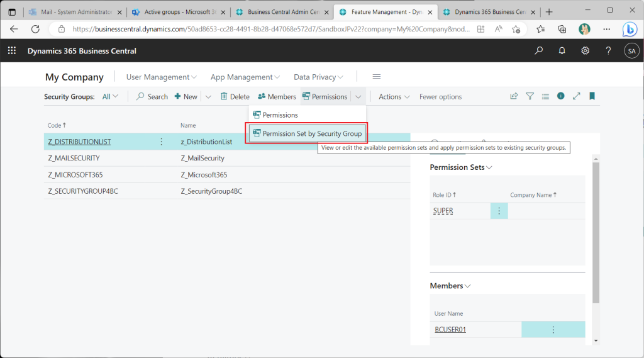Open the settings gear in Business Central header
The width and height of the screenshot is (644, 358).
coord(585,50)
